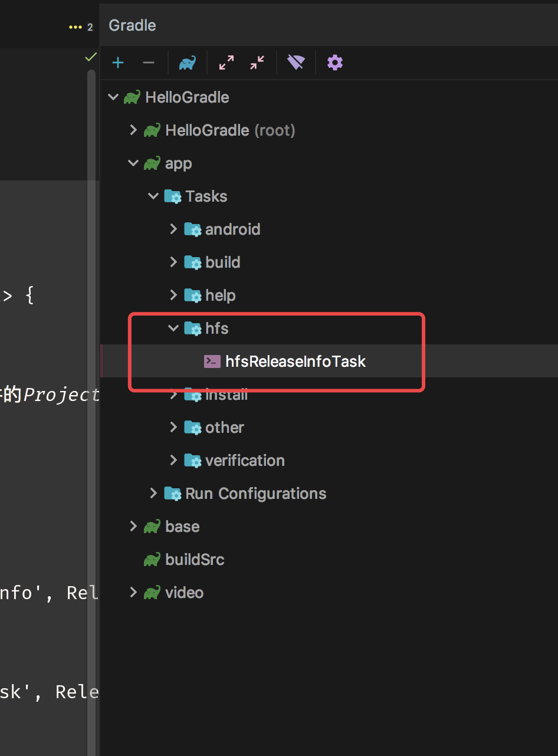Select the buildSrc module
Image resolution: width=558 pixels, height=756 pixels.
pyautogui.click(x=195, y=560)
